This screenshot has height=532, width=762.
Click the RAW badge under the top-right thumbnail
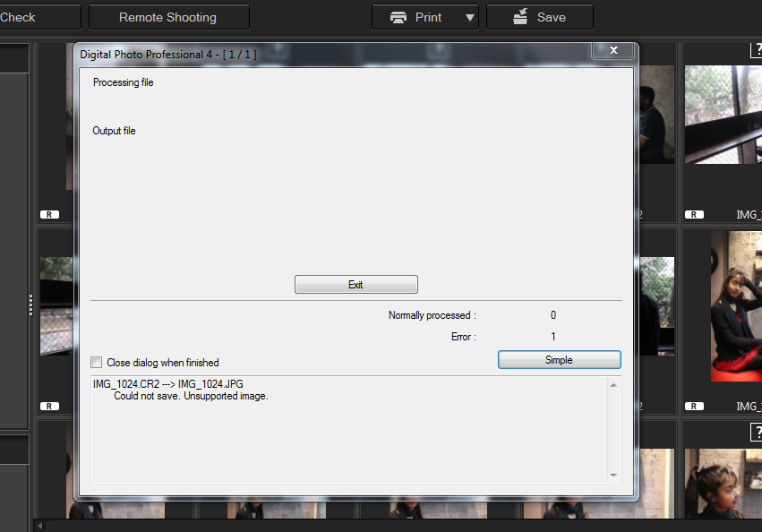[x=694, y=215]
